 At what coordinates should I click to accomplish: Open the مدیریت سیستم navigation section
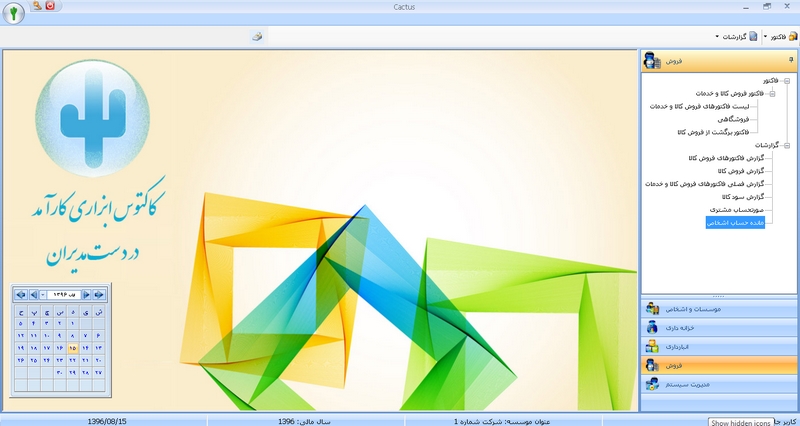[719, 384]
